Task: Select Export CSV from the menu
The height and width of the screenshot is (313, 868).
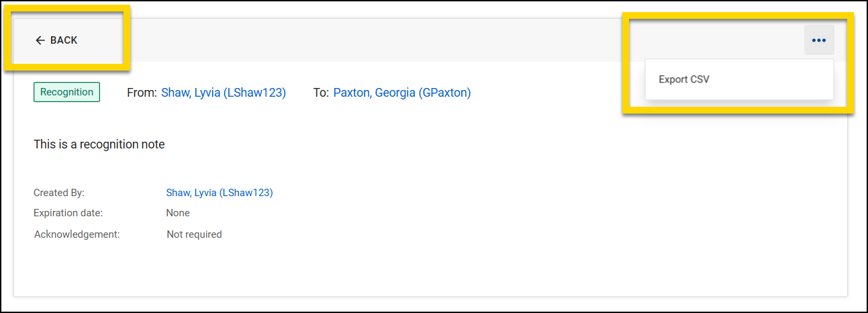Action: click(x=684, y=79)
